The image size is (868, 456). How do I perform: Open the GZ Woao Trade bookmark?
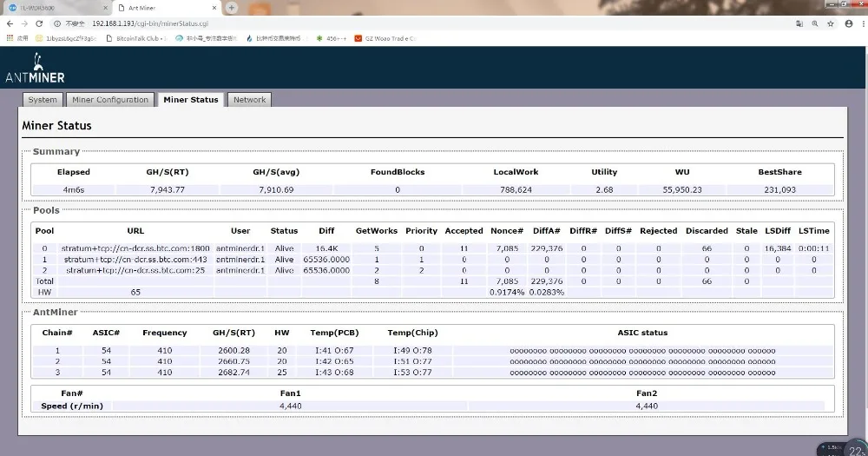[x=385, y=38]
